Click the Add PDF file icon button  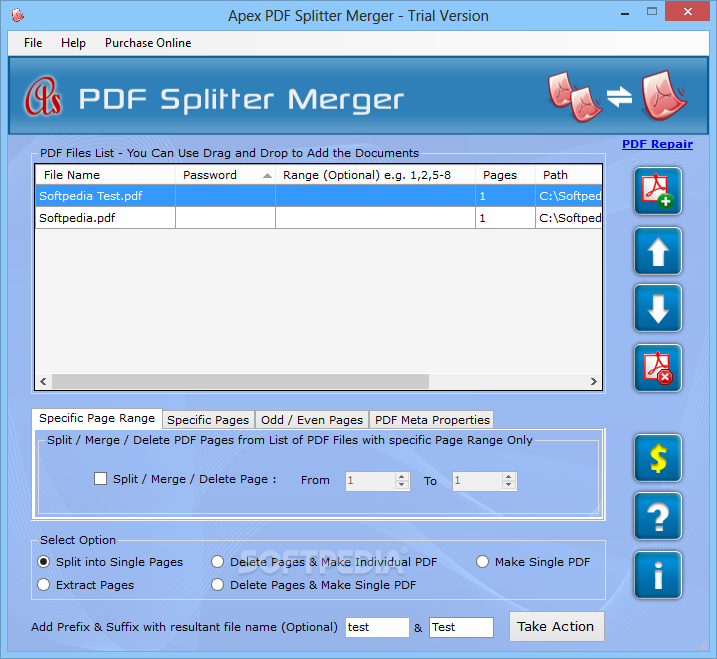pyautogui.click(x=658, y=191)
